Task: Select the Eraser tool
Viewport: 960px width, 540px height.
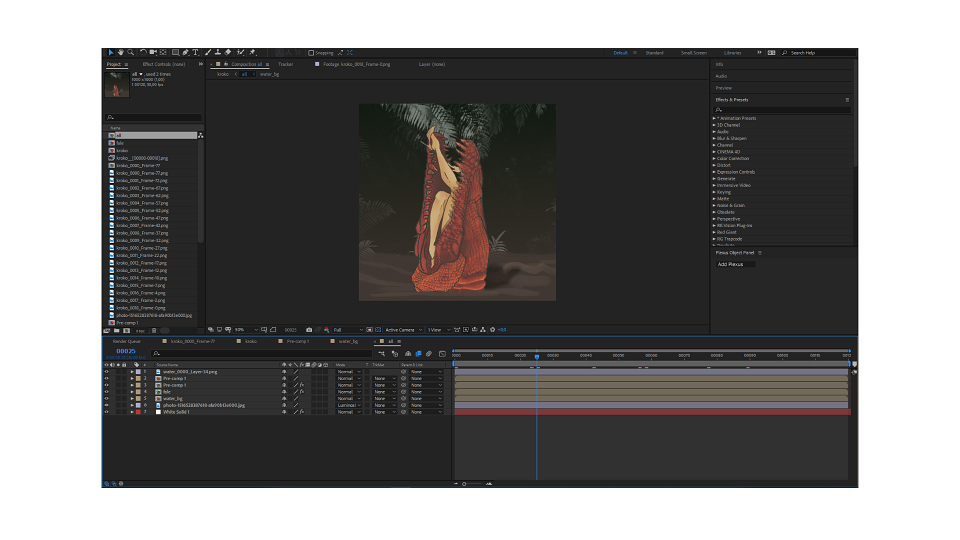Action: (x=228, y=53)
